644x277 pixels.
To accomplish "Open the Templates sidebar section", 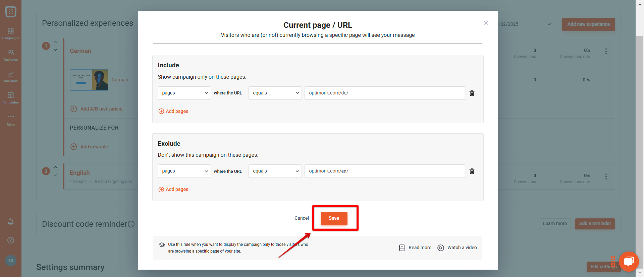I will [x=11, y=98].
